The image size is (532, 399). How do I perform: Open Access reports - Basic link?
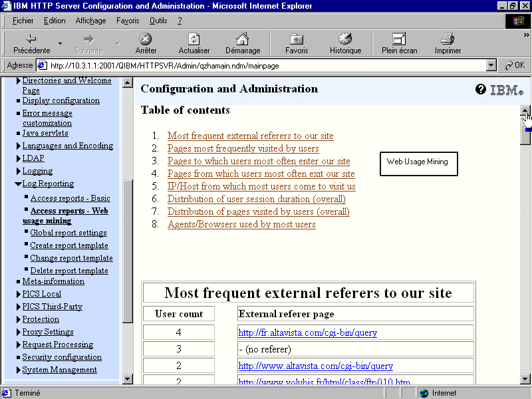pyautogui.click(x=70, y=198)
